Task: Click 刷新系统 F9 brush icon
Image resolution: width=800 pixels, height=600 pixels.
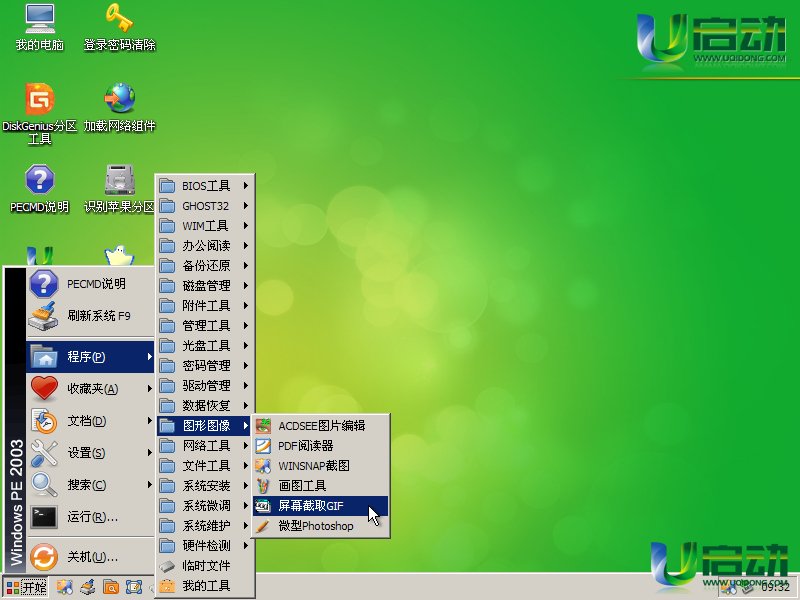Action: tap(43, 316)
